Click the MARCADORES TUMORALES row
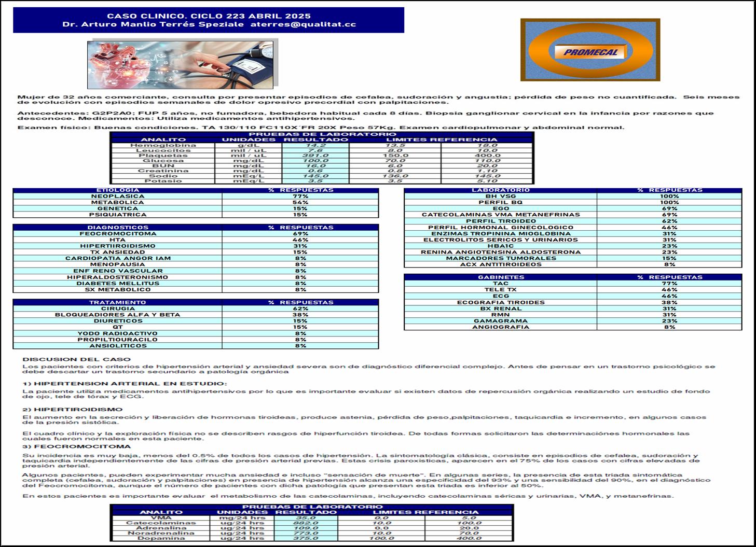This screenshot has height=547, width=756. (573, 258)
